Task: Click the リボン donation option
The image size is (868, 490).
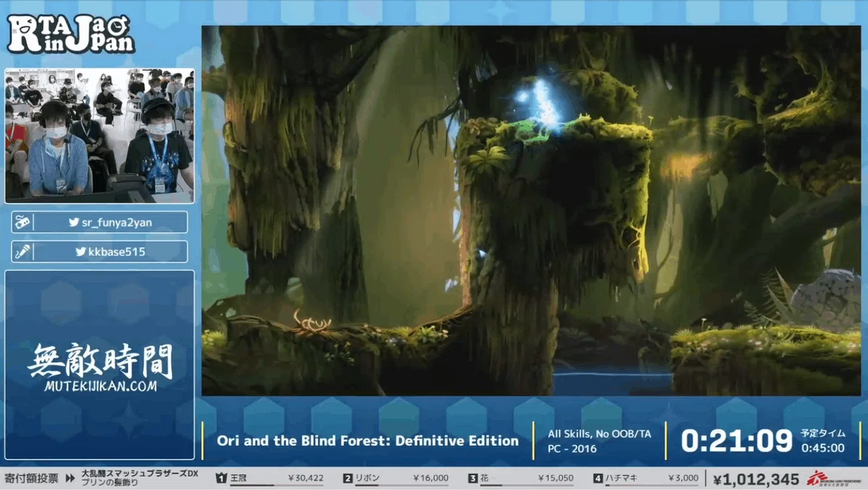Action: [367, 478]
